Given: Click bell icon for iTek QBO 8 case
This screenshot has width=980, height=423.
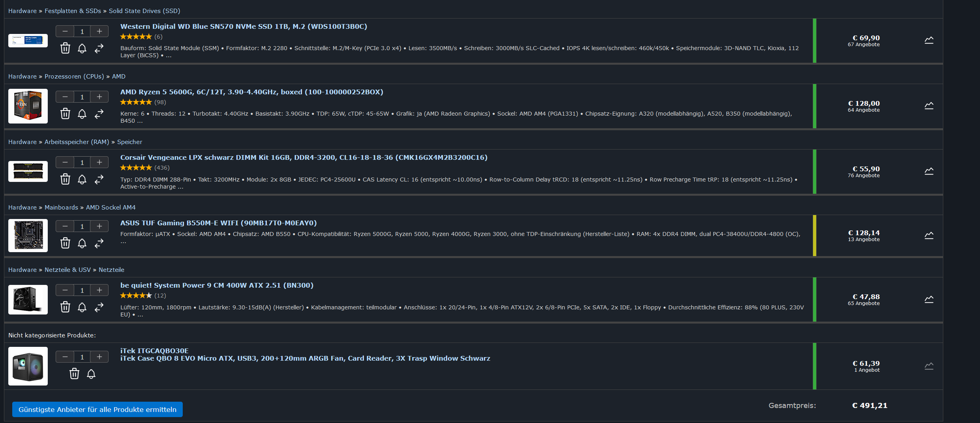Looking at the screenshot, I should [91, 374].
